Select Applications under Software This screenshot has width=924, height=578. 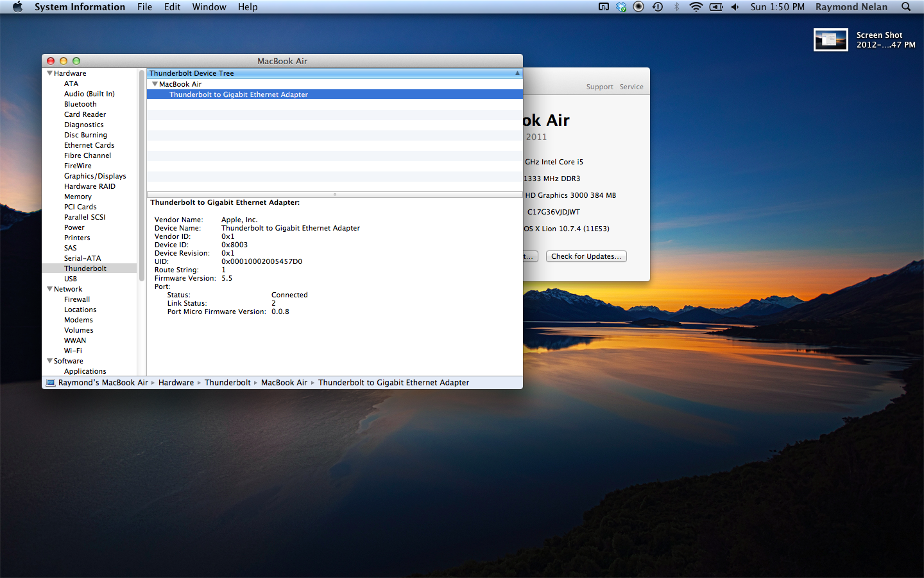85,371
